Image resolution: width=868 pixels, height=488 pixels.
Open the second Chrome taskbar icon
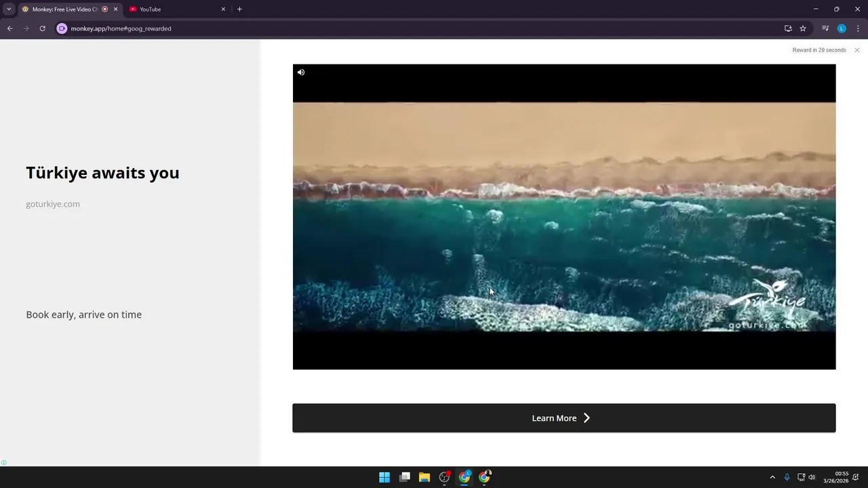pos(484,477)
